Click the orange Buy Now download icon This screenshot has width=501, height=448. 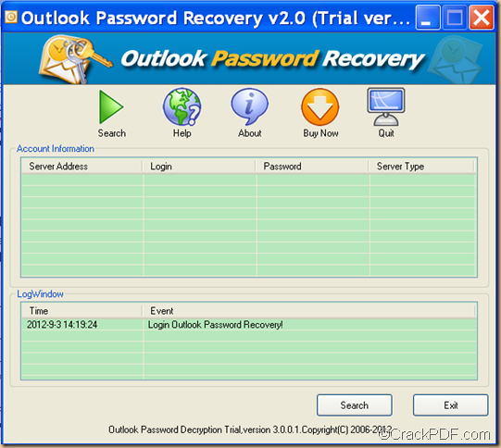(x=320, y=107)
